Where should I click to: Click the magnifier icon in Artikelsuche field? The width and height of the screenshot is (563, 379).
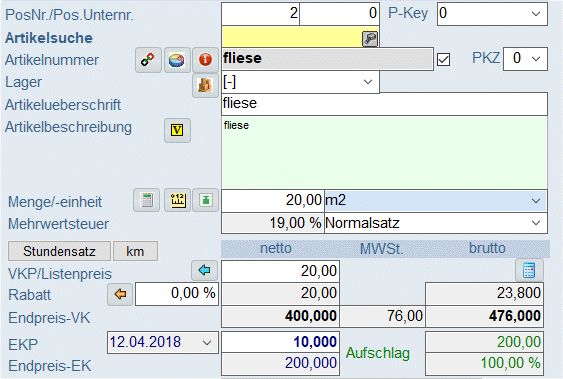[369, 39]
